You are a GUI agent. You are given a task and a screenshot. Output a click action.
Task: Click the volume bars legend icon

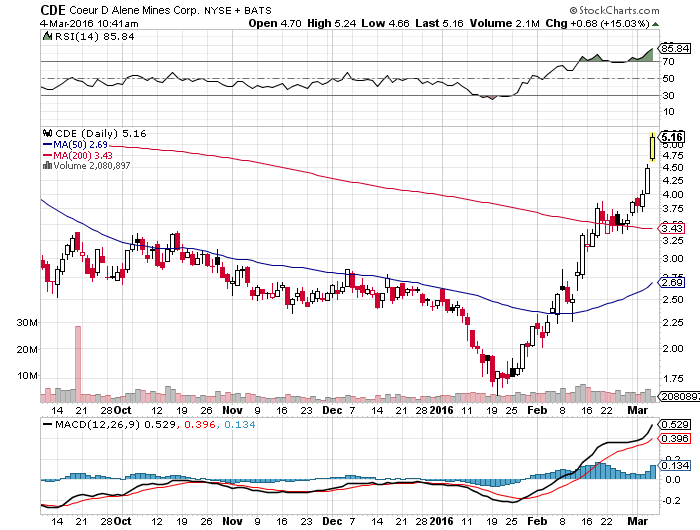(x=47, y=166)
